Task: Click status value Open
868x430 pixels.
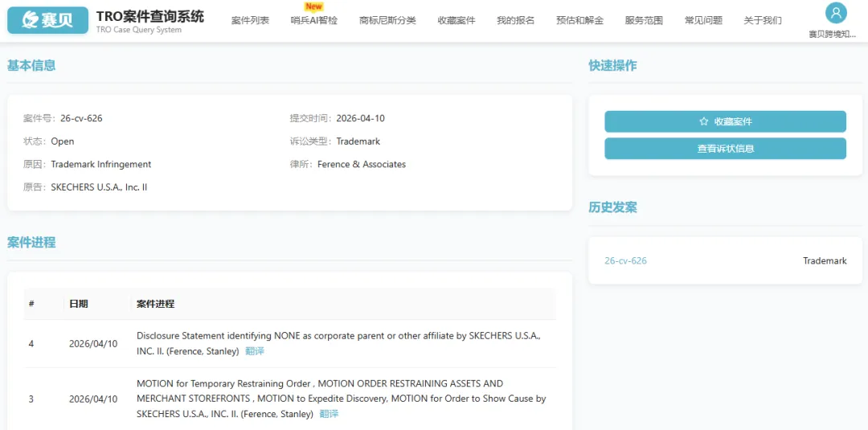Action: tap(63, 141)
